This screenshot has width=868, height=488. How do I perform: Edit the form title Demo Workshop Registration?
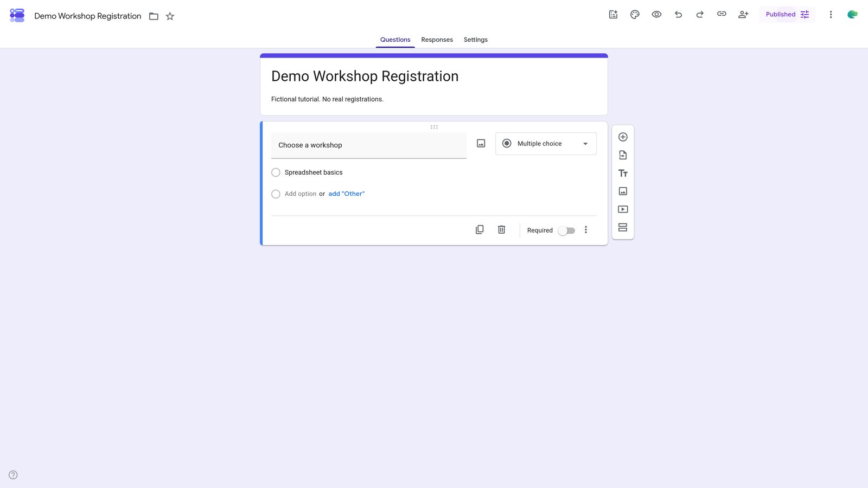pyautogui.click(x=365, y=76)
